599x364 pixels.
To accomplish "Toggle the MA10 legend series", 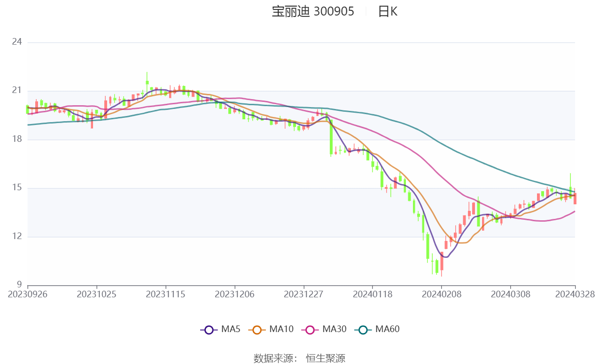I will click(x=271, y=329).
